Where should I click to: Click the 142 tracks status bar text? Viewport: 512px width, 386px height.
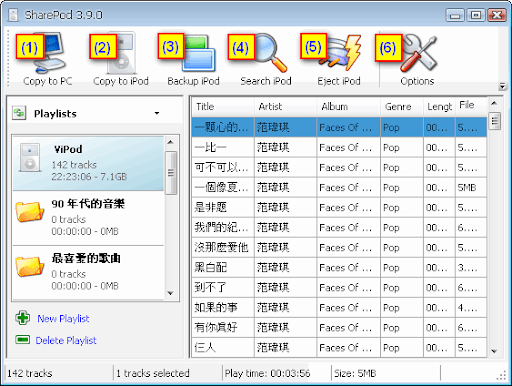pyautogui.click(x=30, y=373)
